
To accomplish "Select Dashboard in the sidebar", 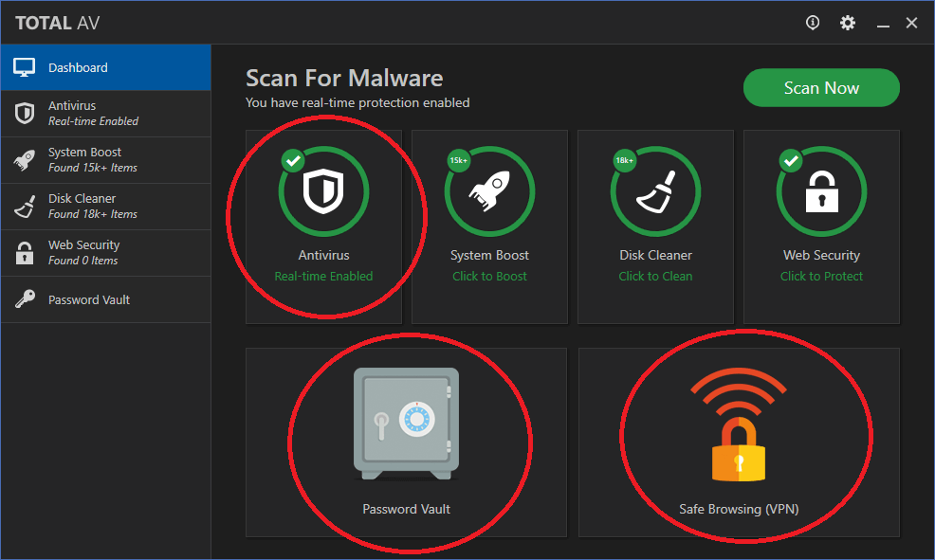I will click(x=104, y=68).
